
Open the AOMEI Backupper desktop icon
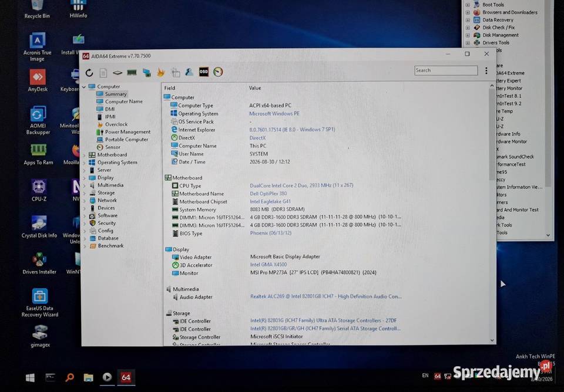tap(38, 120)
